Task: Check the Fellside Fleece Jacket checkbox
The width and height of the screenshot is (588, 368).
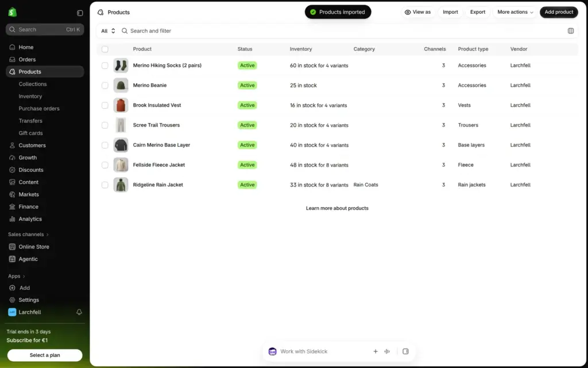Action: click(x=105, y=165)
